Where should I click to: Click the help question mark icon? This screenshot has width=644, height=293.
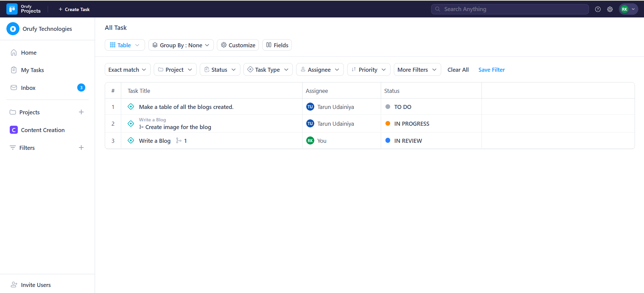598,9
